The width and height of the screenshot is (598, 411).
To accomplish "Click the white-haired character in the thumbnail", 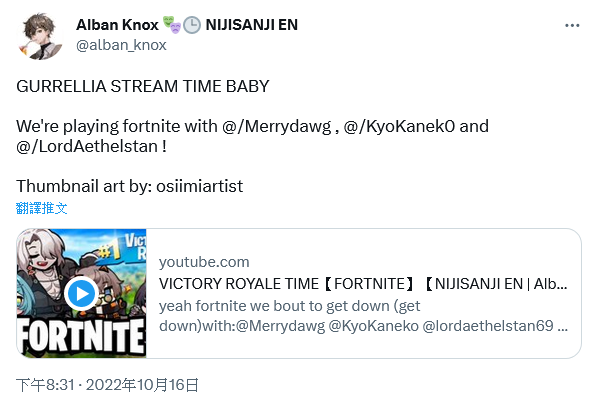I will coord(44,263).
